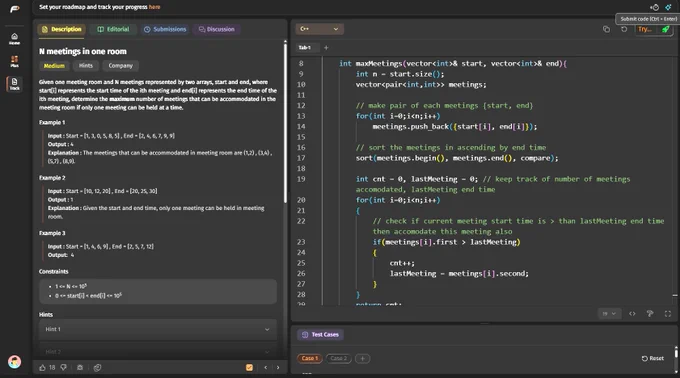This screenshot has height=378, width=680.
Task: Open the Plus section in the sidebar
Action: click(x=14, y=61)
